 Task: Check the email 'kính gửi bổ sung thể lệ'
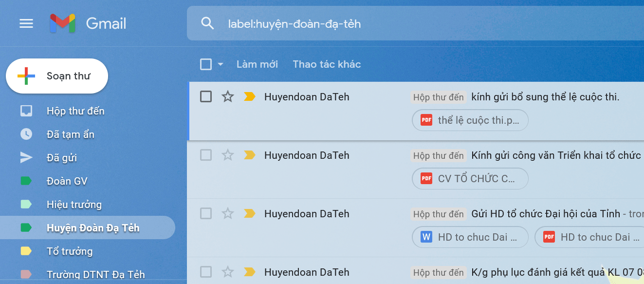[206, 96]
